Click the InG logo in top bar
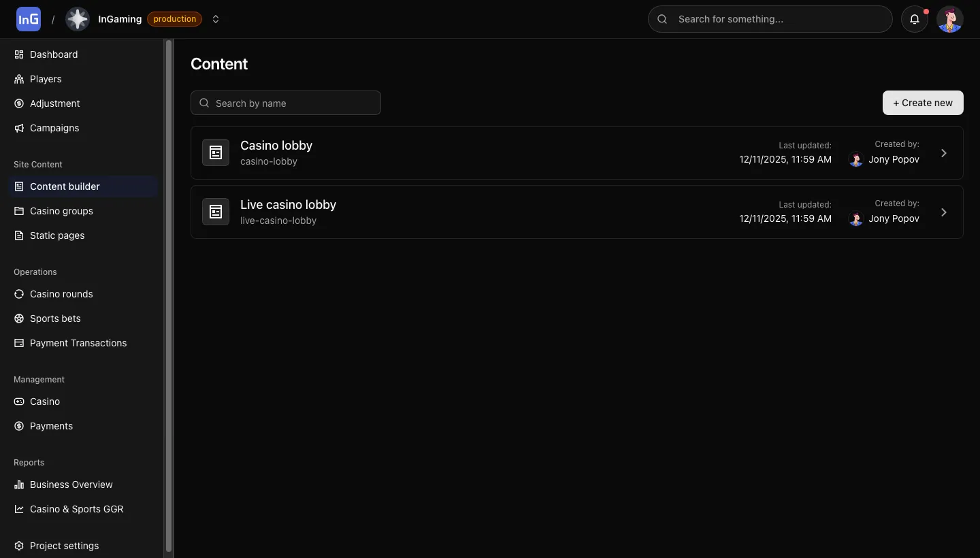980x558 pixels. click(x=28, y=18)
